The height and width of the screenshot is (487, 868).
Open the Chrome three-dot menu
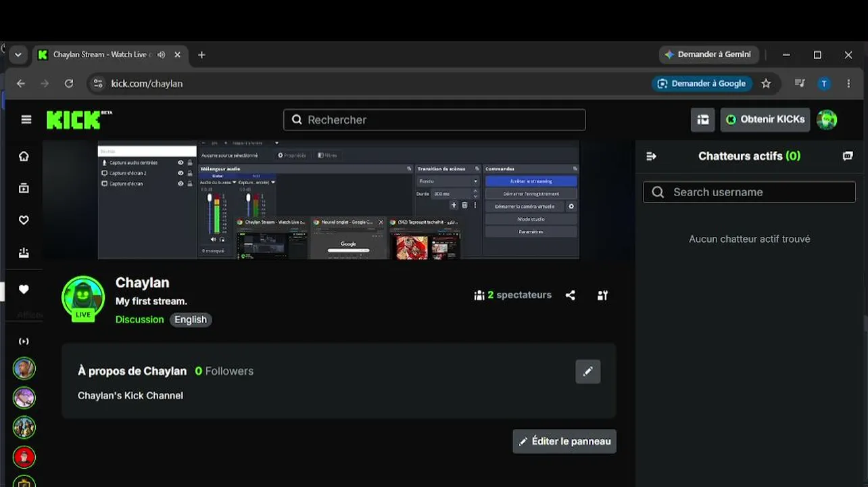848,83
